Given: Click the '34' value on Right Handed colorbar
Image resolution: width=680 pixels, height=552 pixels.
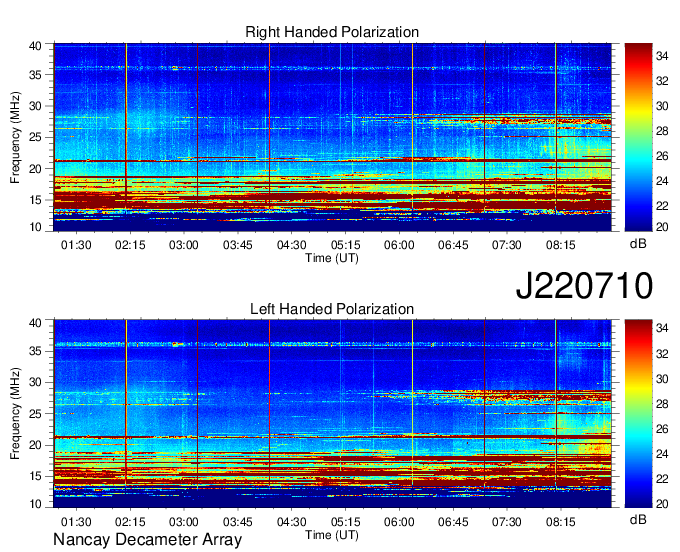Looking at the screenshot, I should click(x=662, y=56).
